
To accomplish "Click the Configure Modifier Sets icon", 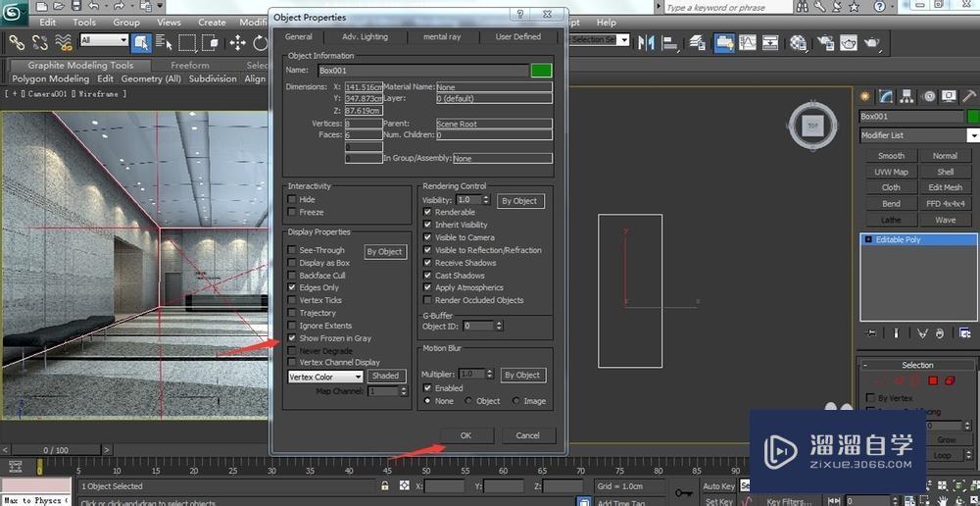I will 967,333.
